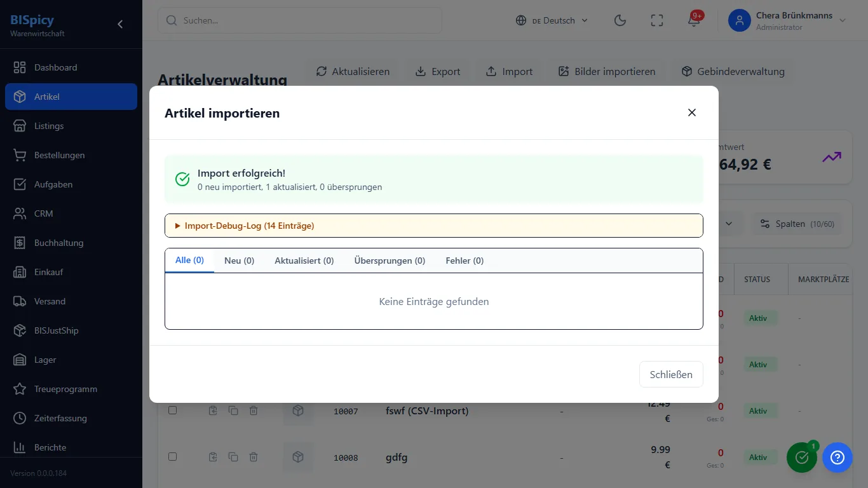The height and width of the screenshot is (488, 868).
Task: Click the Versand truck icon
Action: click(x=20, y=301)
